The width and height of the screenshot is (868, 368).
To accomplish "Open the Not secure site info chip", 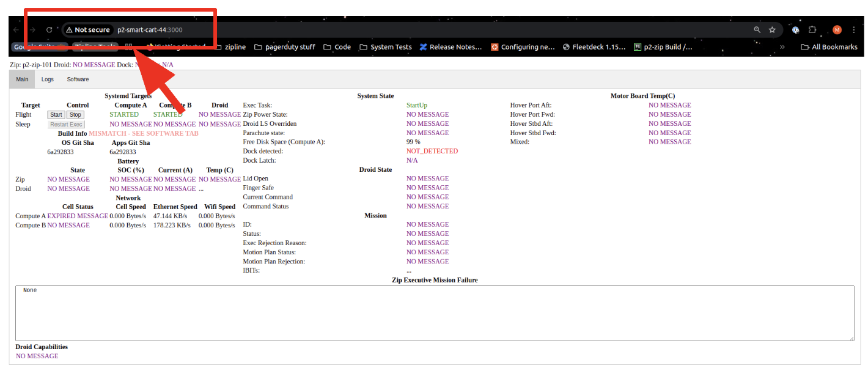I will (88, 29).
